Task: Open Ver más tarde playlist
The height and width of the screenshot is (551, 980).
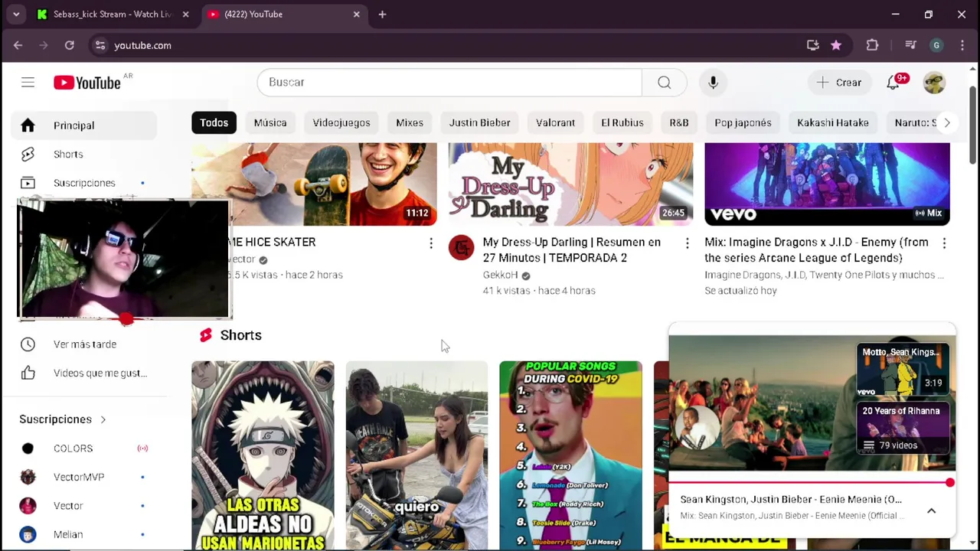Action: 84,344
